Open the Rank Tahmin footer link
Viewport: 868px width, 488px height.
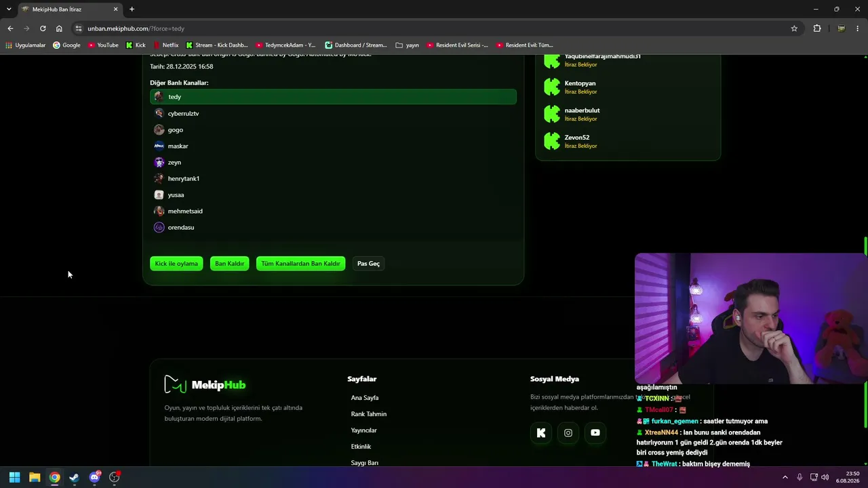pyautogui.click(x=369, y=414)
